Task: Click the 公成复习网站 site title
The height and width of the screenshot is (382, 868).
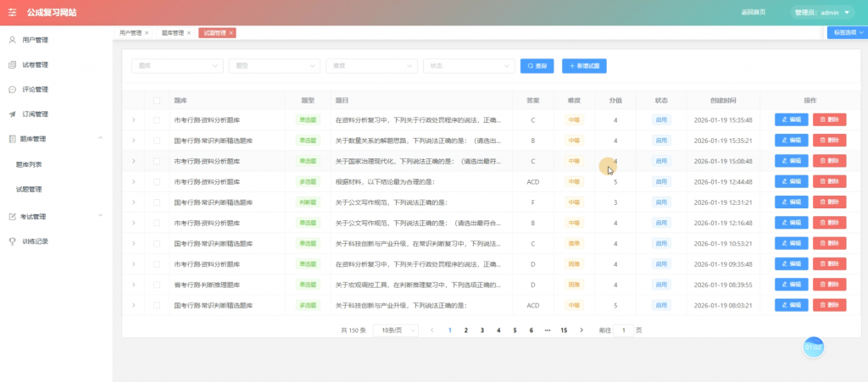Action: 52,12
